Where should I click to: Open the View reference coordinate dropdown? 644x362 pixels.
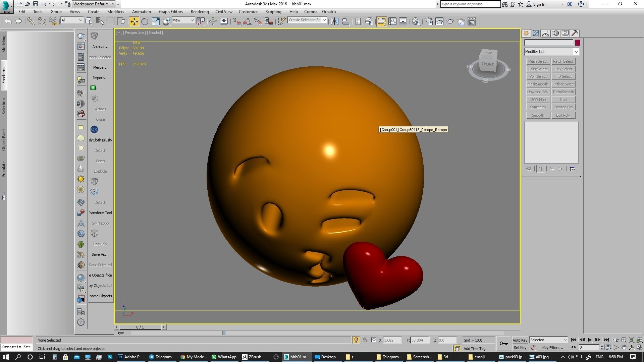pyautogui.click(x=183, y=20)
